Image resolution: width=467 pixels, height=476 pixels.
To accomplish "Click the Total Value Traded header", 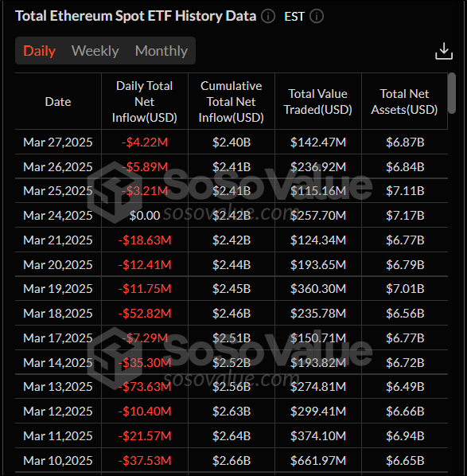I will point(318,102).
